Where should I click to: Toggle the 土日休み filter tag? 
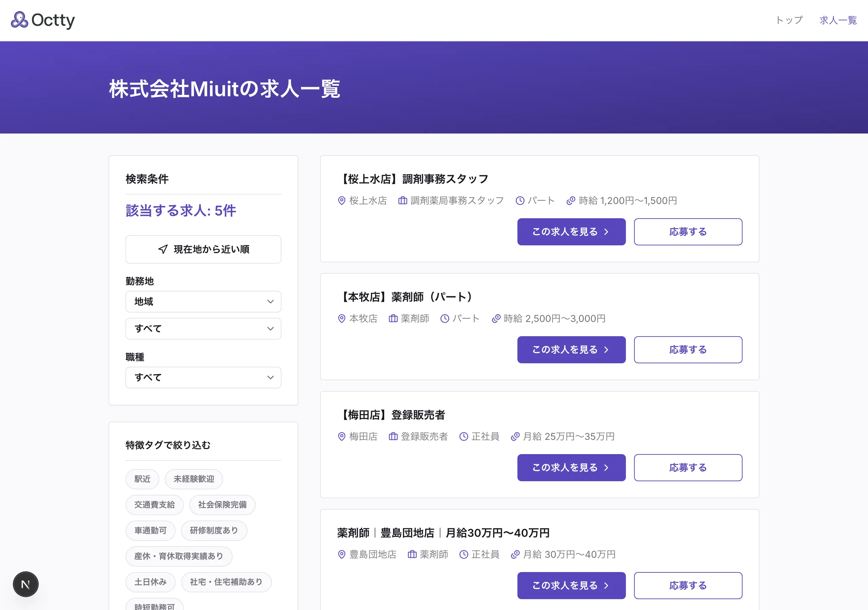pos(150,582)
